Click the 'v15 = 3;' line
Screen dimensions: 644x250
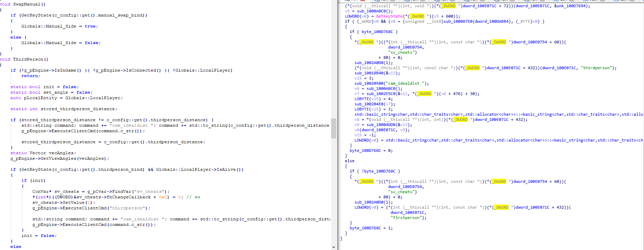click(364, 78)
